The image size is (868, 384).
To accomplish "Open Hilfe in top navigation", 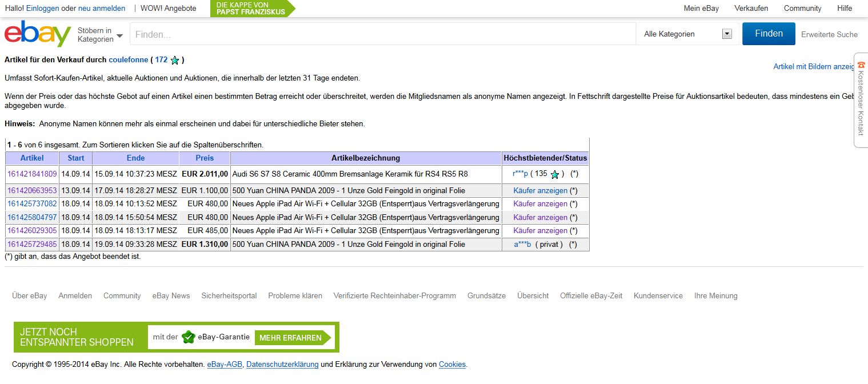I will pyautogui.click(x=845, y=8).
